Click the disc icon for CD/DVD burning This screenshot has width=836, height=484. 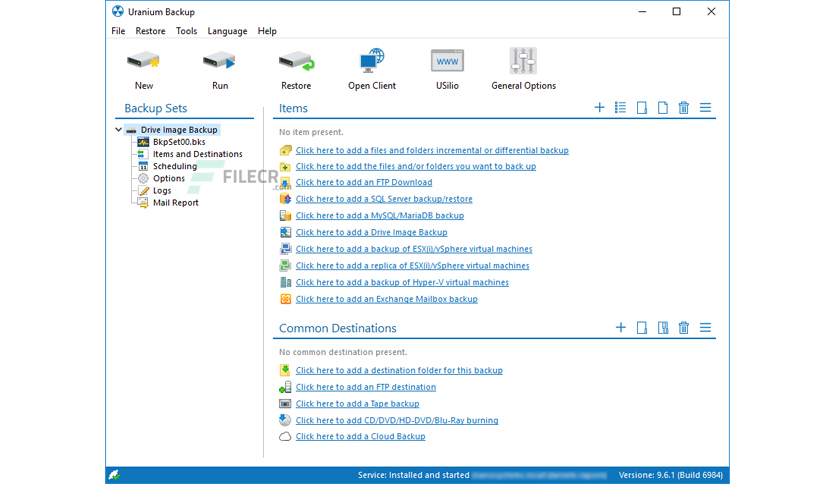pyautogui.click(x=285, y=420)
